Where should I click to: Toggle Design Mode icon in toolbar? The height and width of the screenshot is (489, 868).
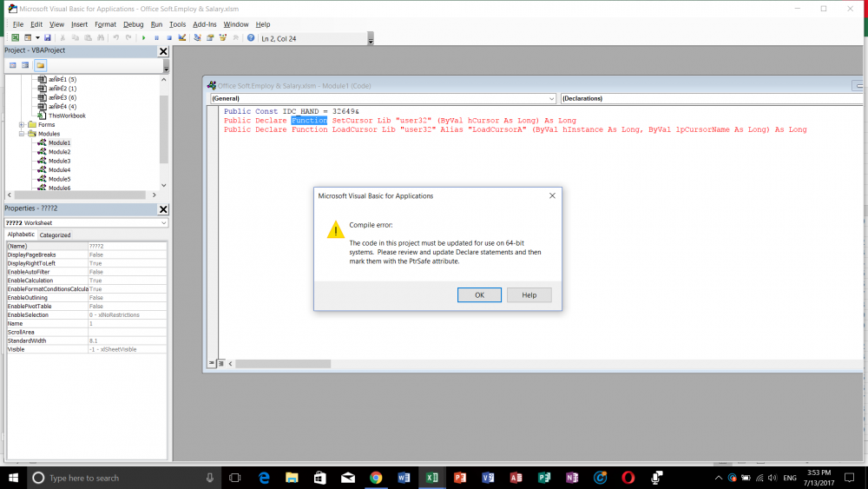pyautogui.click(x=182, y=38)
